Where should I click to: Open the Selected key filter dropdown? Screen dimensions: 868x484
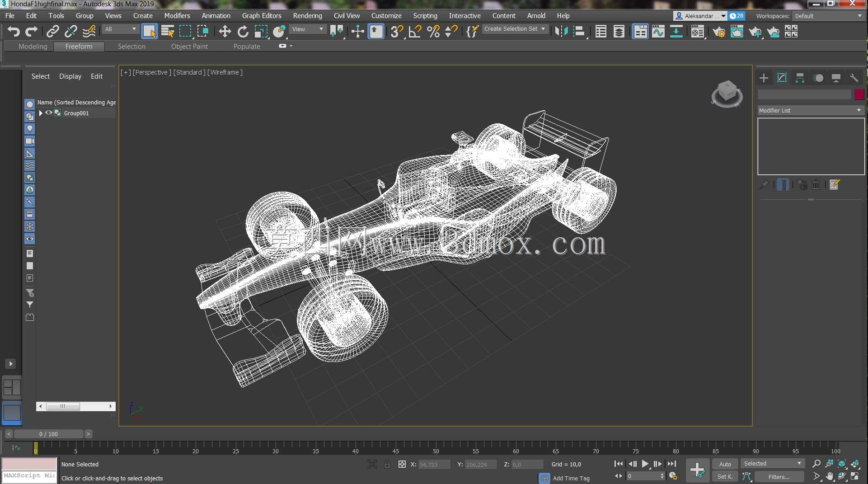773,464
